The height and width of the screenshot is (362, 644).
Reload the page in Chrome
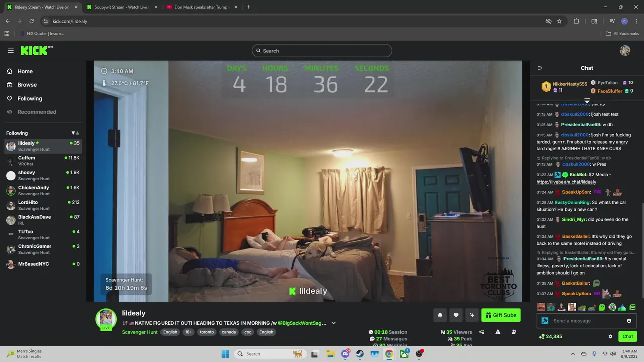click(31, 21)
